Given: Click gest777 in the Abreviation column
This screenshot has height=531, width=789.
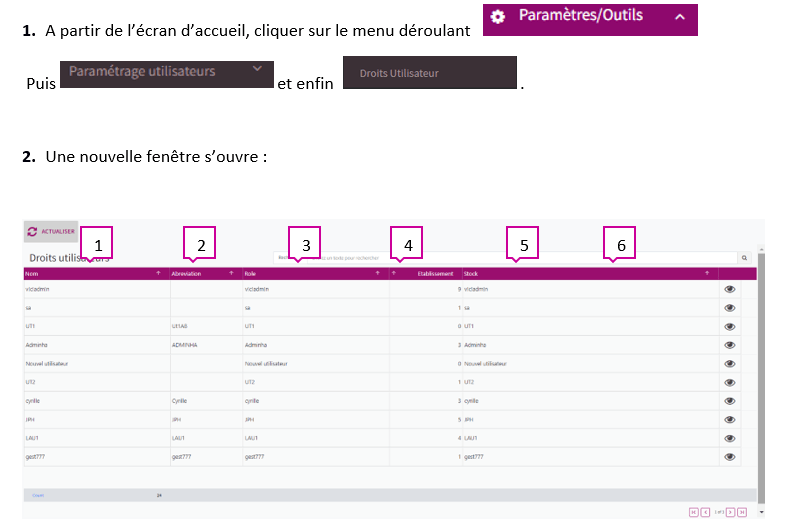Looking at the screenshot, I should [181, 457].
